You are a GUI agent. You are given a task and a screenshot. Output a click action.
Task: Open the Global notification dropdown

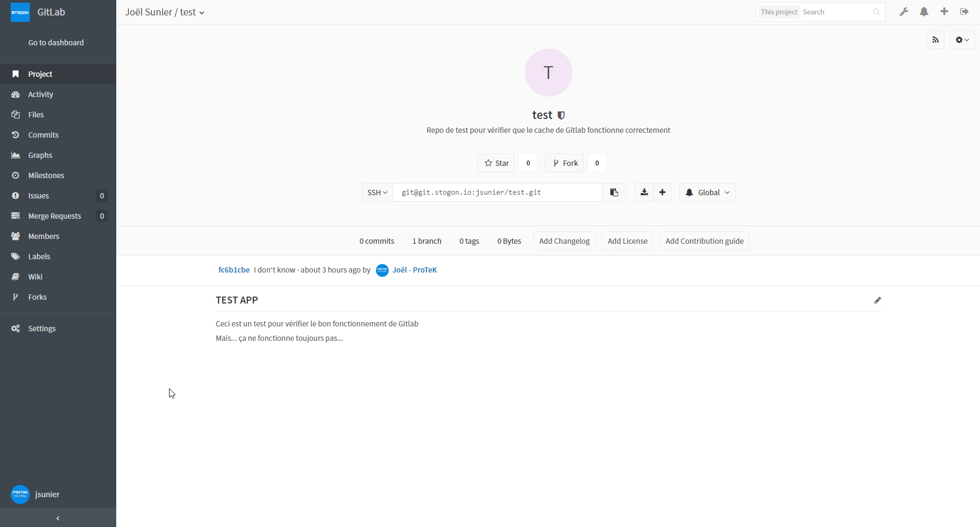point(707,193)
